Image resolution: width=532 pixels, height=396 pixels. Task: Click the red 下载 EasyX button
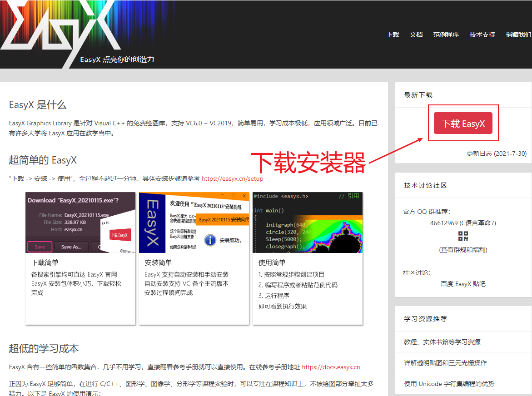pyautogui.click(x=463, y=123)
